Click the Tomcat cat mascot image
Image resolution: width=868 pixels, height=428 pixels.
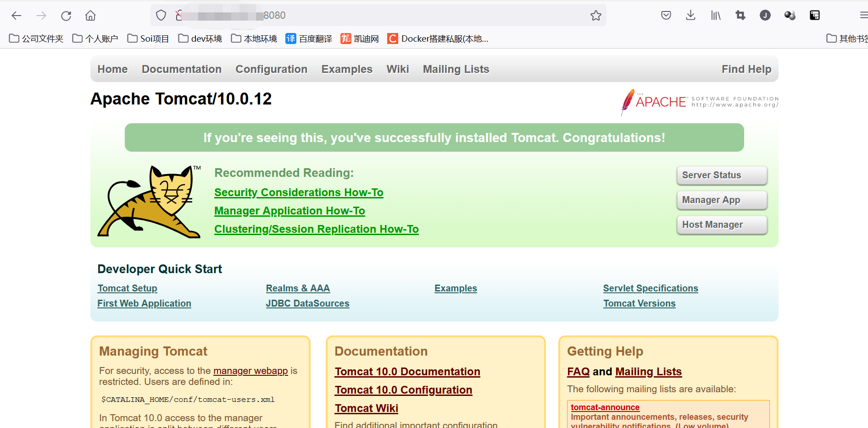pos(150,202)
